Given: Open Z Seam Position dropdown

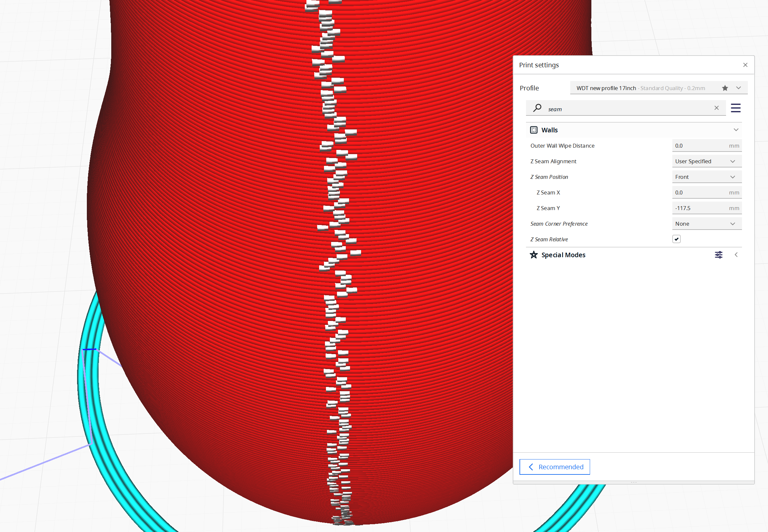Looking at the screenshot, I should point(707,177).
